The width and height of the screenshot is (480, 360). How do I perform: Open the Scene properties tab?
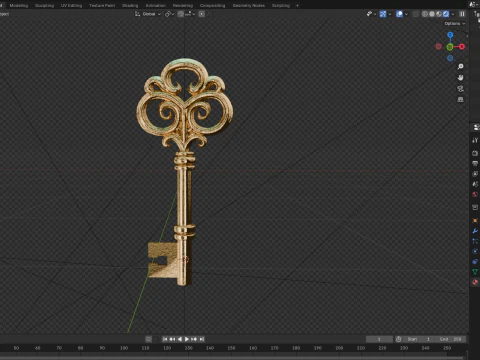475,184
